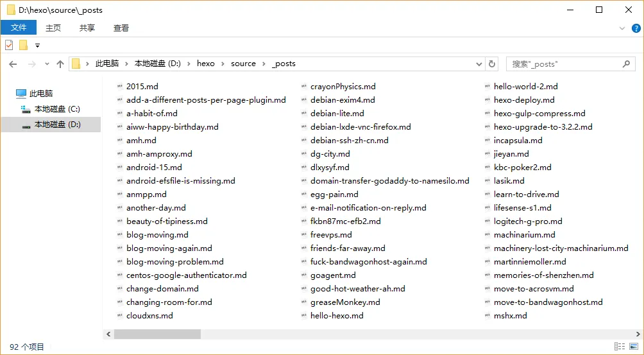Image resolution: width=644 pixels, height=355 pixels.
Task: Switch to details view icon in status bar
Action: pos(620,347)
